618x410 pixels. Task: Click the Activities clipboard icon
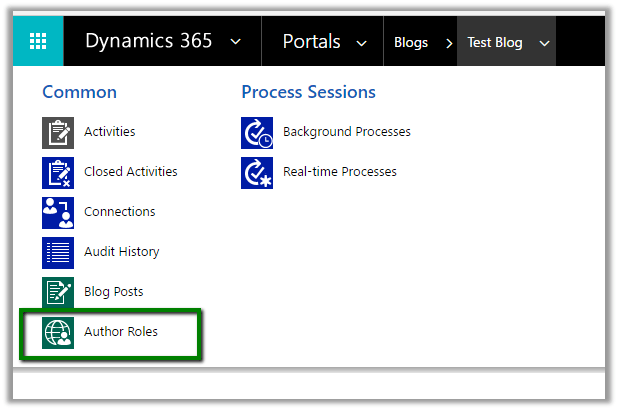click(x=58, y=132)
